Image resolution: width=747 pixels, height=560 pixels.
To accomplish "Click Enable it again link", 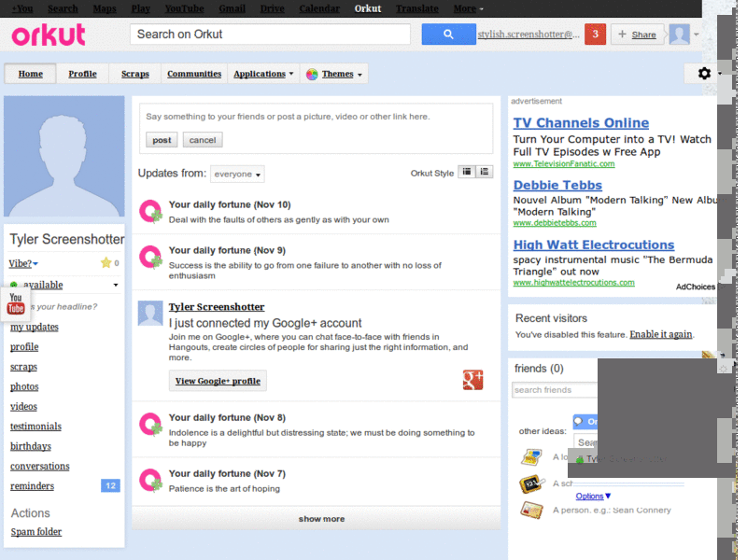I will click(661, 334).
